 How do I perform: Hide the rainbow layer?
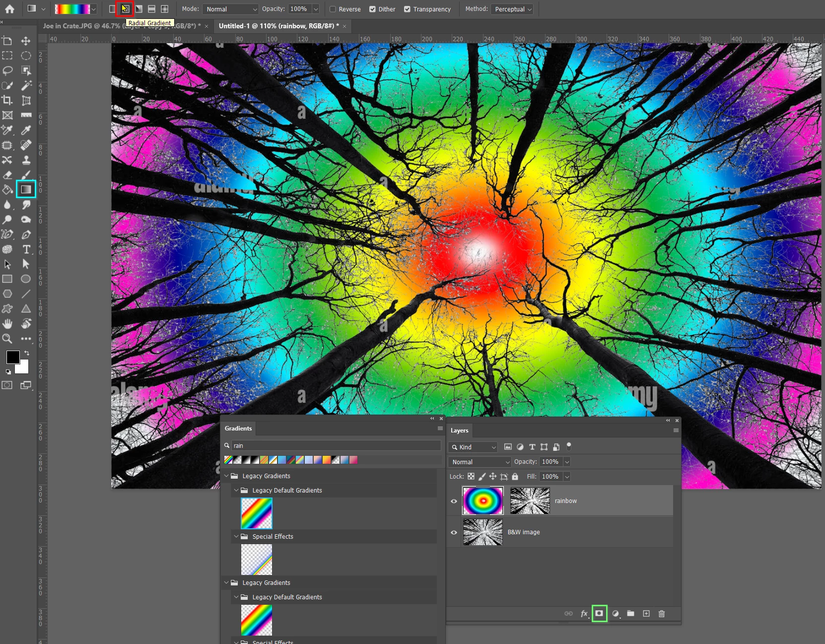click(454, 501)
